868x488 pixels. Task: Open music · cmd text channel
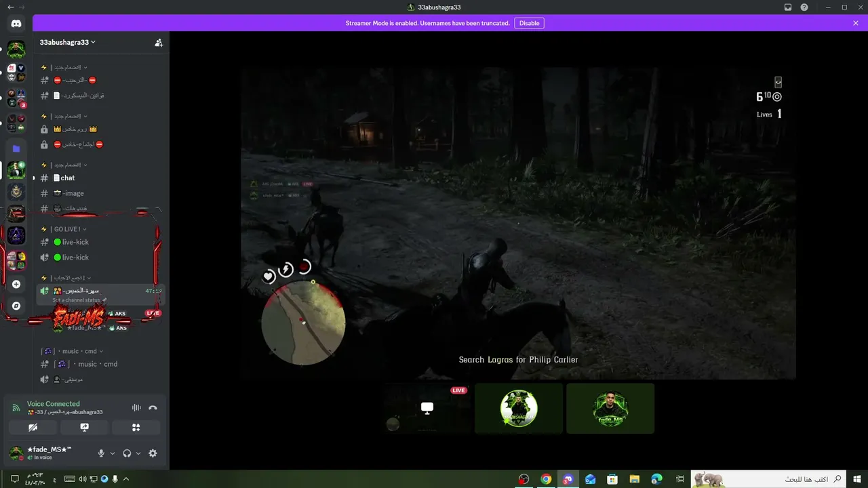tap(100, 364)
